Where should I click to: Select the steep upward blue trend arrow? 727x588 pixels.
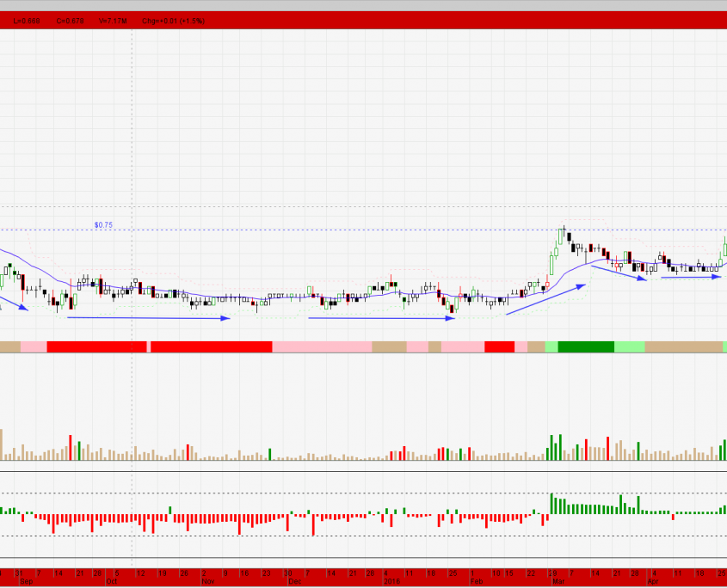pyautogui.click(x=545, y=299)
